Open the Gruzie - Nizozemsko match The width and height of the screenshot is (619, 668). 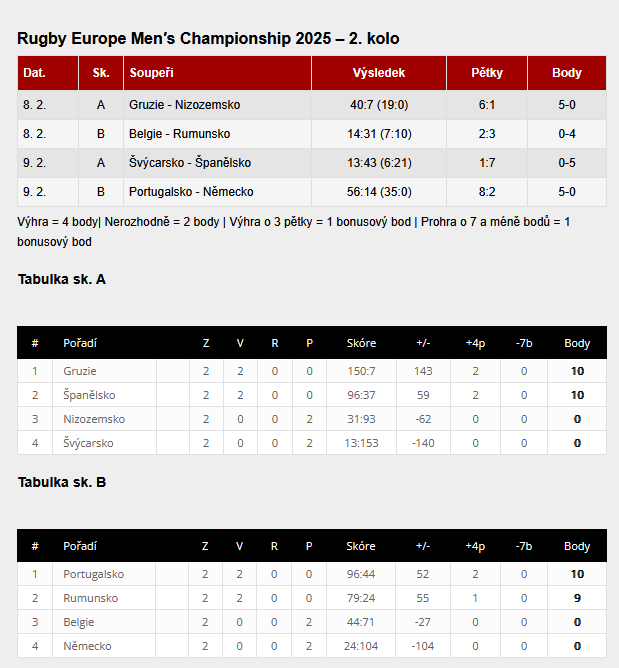(x=184, y=105)
